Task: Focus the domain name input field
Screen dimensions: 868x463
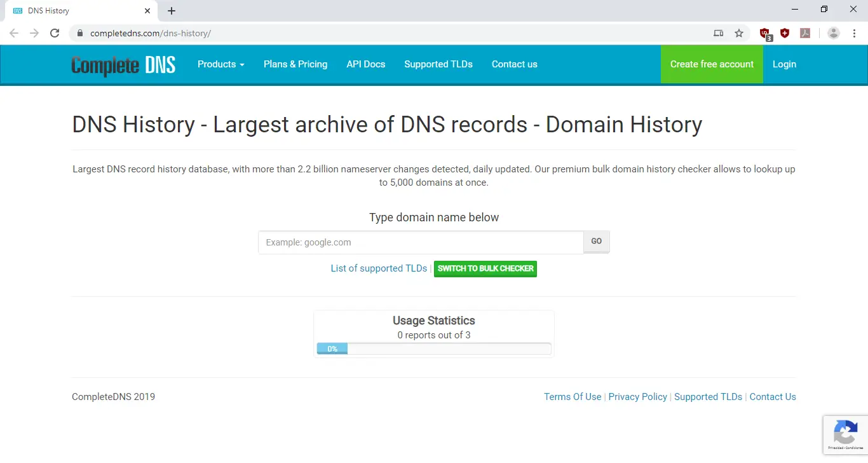Action: coord(421,242)
